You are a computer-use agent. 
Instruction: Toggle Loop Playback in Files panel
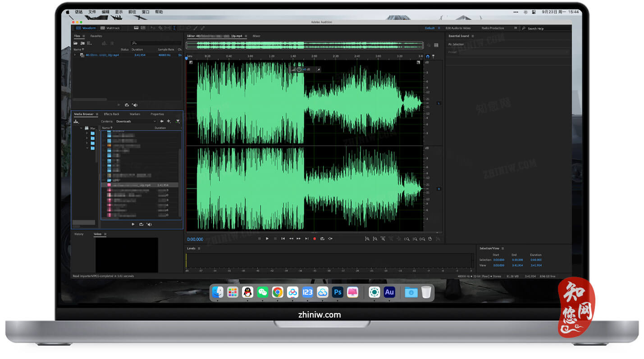click(127, 105)
